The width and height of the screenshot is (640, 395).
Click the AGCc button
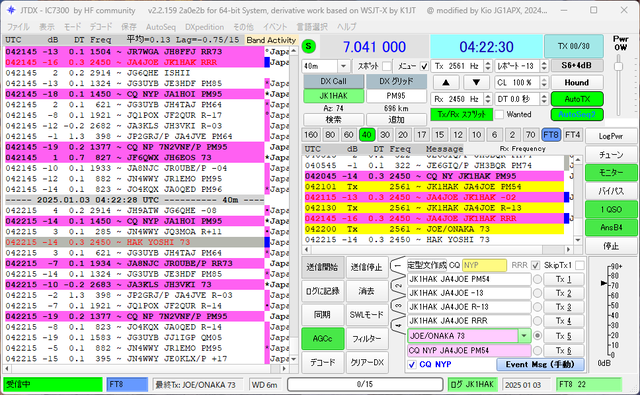tap(322, 338)
